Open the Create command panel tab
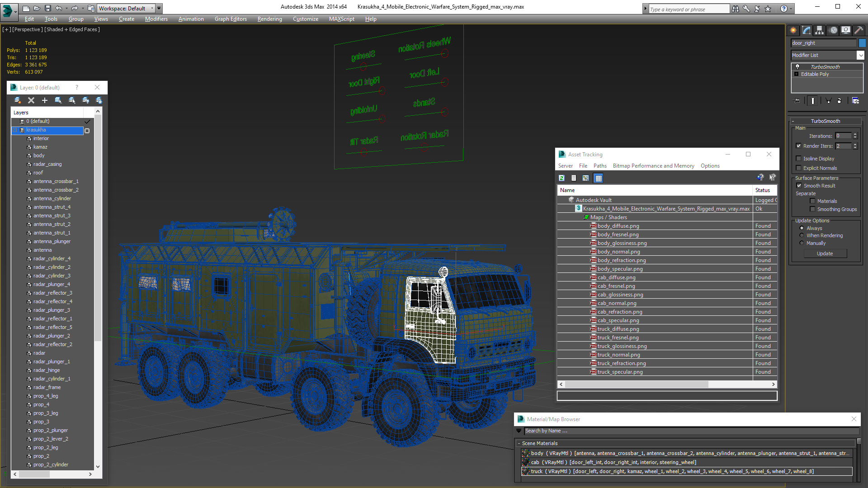Screen dimensions: 868x488 pos(793,30)
